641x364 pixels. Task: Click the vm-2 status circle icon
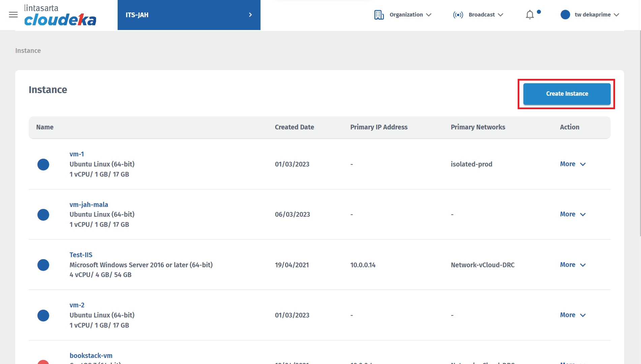coord(43,315)
